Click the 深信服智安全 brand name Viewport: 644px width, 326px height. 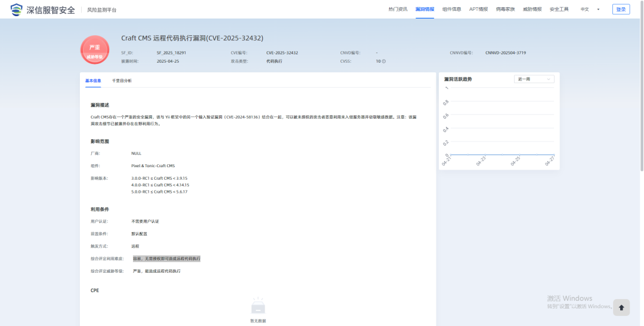(x=51, y=10)
